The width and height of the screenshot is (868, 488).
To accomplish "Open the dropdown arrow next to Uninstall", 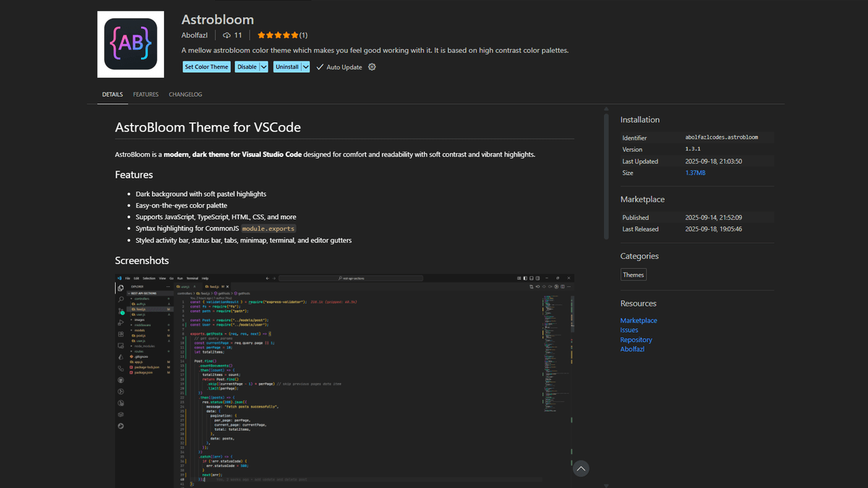I will (x=306, y=67).
